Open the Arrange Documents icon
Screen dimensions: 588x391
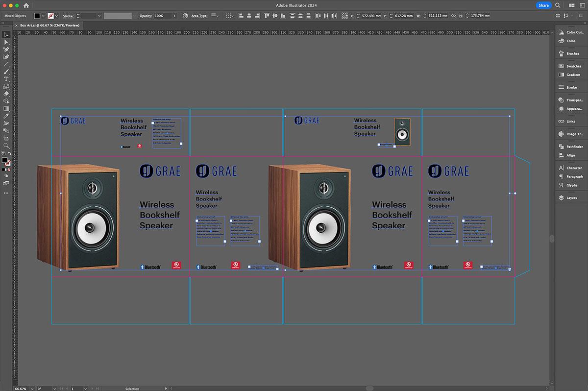pyautogui.click(x=571, y=5)
